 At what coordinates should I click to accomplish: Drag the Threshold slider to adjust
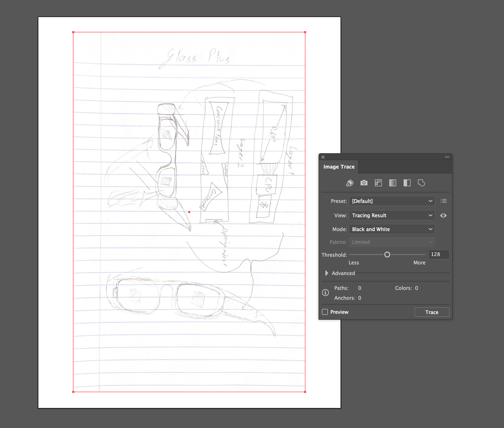tap(386, 254)
